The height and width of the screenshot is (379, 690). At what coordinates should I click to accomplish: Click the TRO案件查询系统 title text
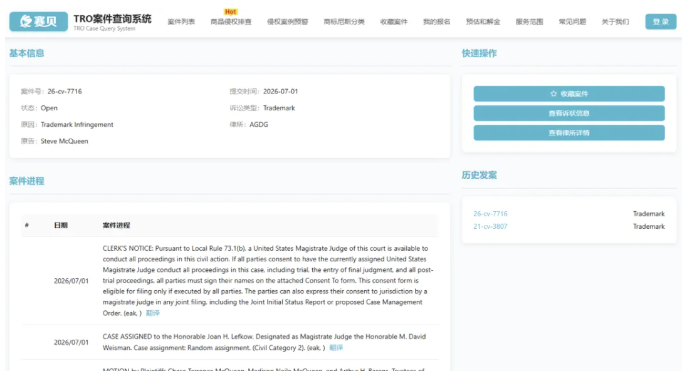coord(112,18)
